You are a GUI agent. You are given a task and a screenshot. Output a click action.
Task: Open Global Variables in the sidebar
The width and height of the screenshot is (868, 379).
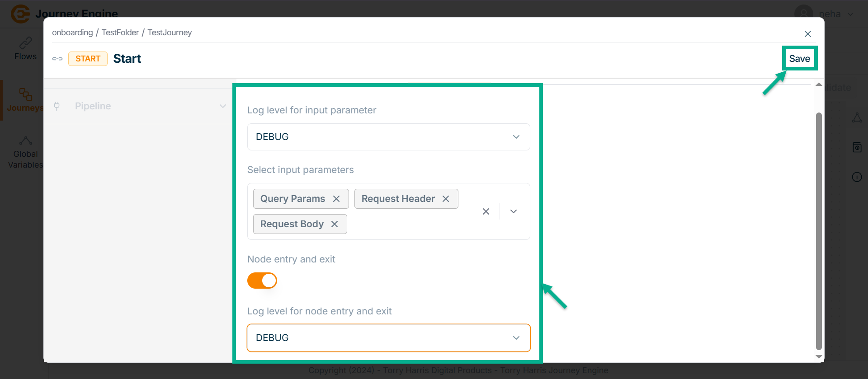[x=25, y=153]
